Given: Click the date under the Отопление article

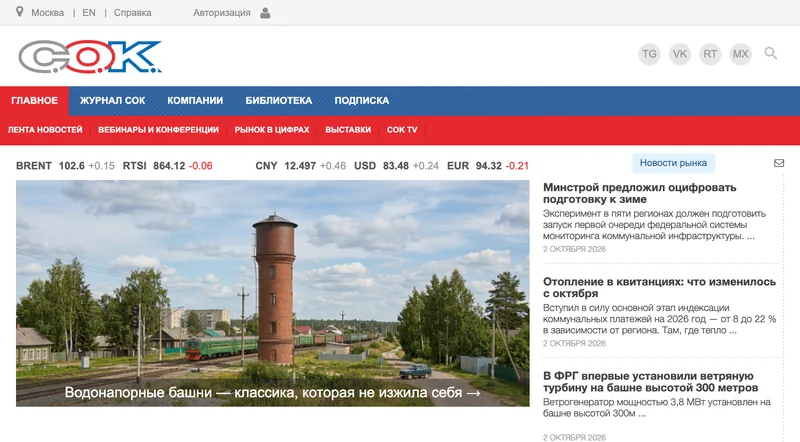Looking at the screenshot, I should (x=574, y=343).
